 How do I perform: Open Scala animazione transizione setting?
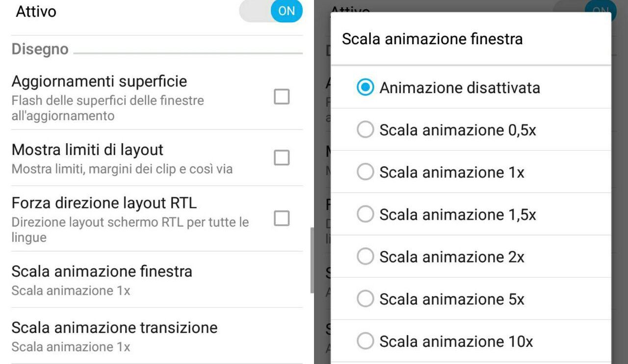tap(114, 336)
